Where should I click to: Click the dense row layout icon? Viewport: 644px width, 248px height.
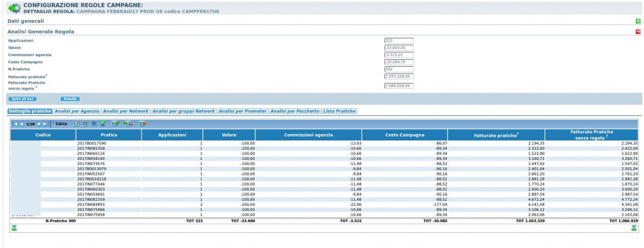point(94,123)
